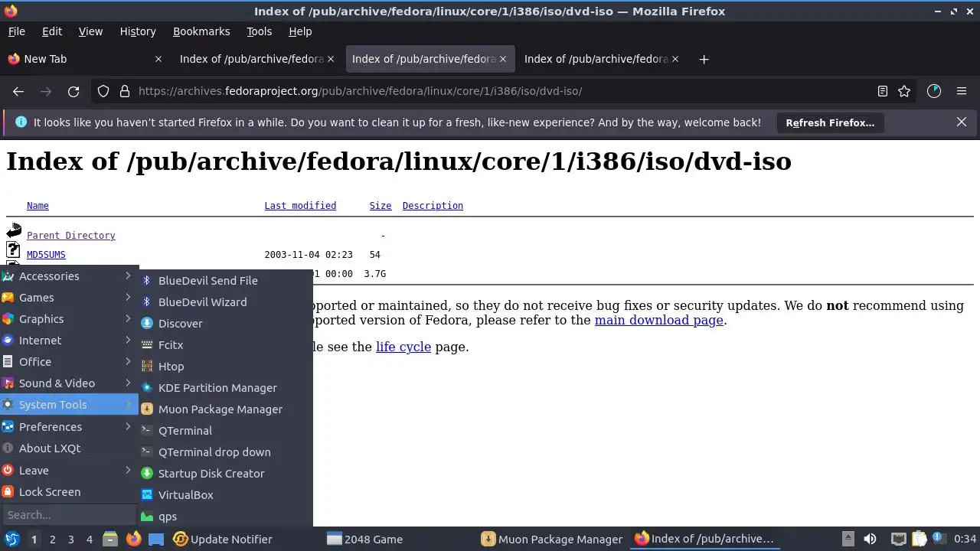Image resolution: width=980 pixels, height=551 pixels.
Task: Launch Discover software center
Action: pos(226,324)
